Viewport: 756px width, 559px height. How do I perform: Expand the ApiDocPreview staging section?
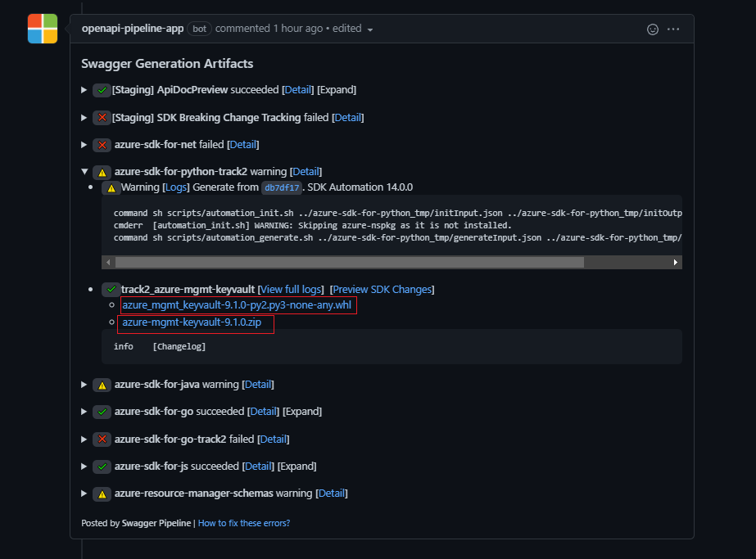tap(85, 90)
